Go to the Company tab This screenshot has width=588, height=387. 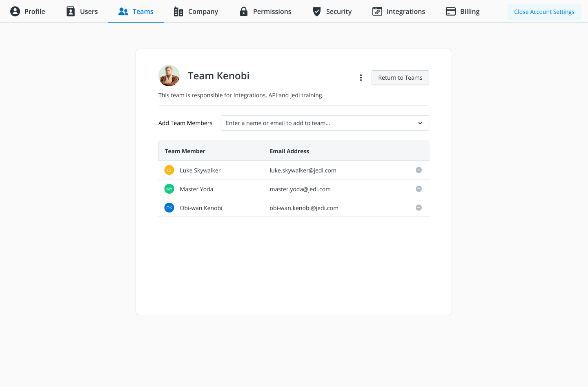(196, 11)
